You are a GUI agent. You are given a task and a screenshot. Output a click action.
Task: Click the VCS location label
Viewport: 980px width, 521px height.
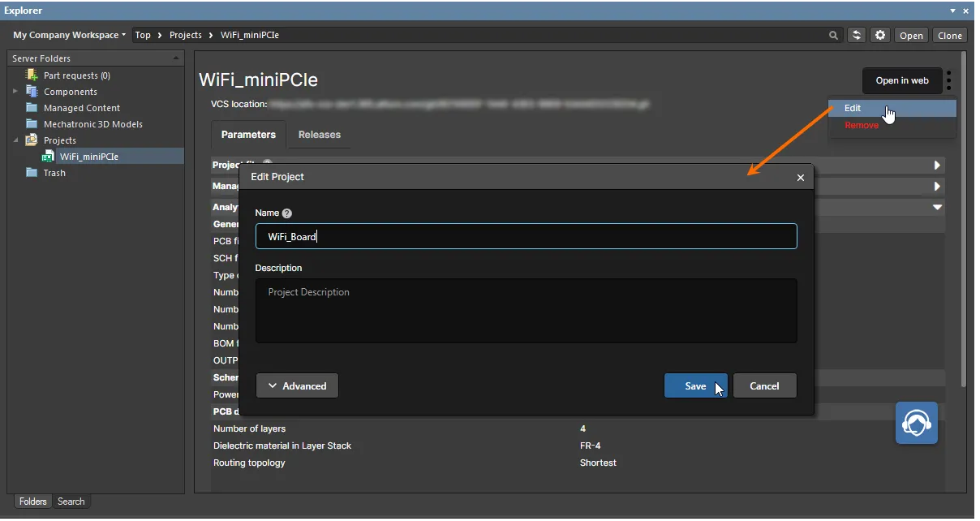[x=239, y=104]
